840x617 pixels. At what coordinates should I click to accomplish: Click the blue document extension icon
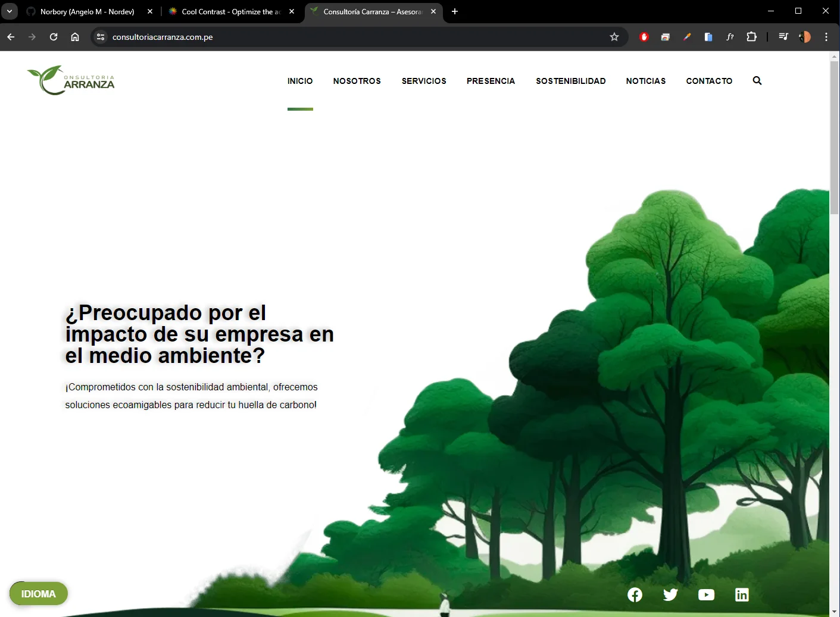click(708, 37)
